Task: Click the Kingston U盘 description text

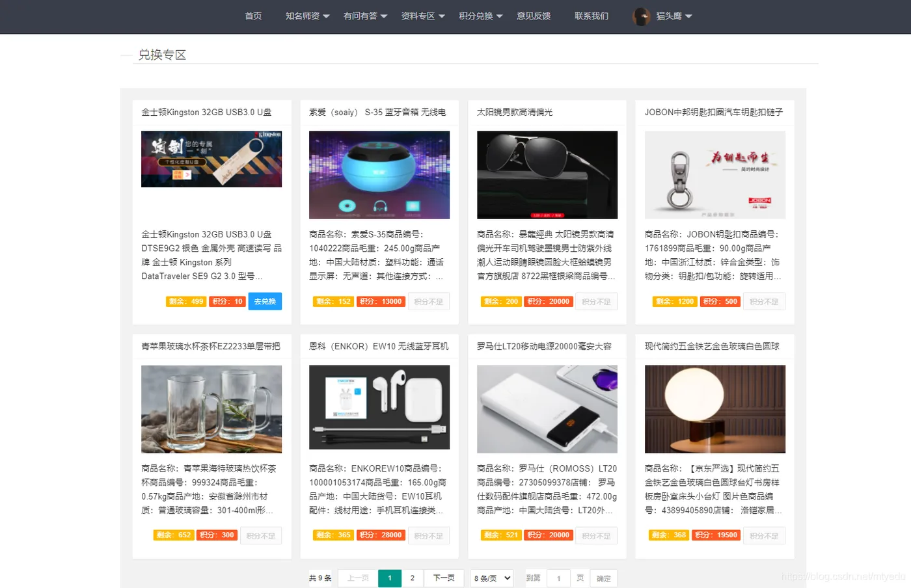Action: [211, 255]
